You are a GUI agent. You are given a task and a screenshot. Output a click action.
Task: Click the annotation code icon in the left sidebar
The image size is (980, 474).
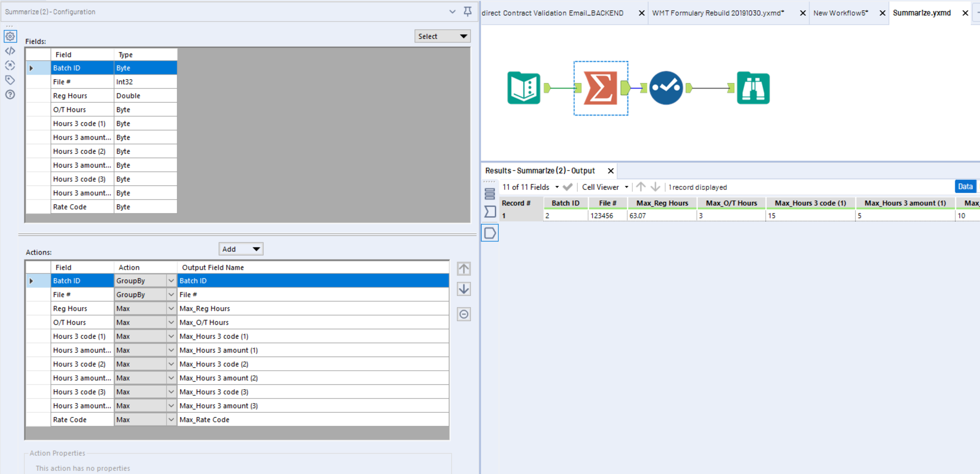(10, 51)
